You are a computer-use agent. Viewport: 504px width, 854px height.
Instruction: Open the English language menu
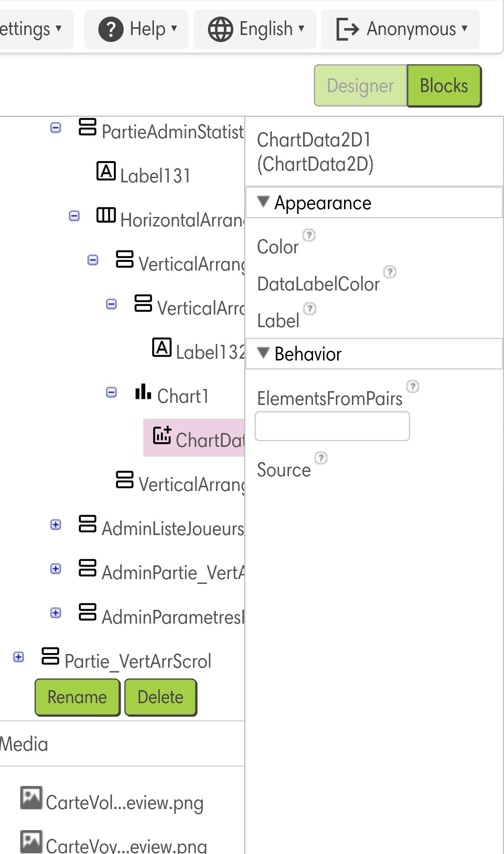255,29
